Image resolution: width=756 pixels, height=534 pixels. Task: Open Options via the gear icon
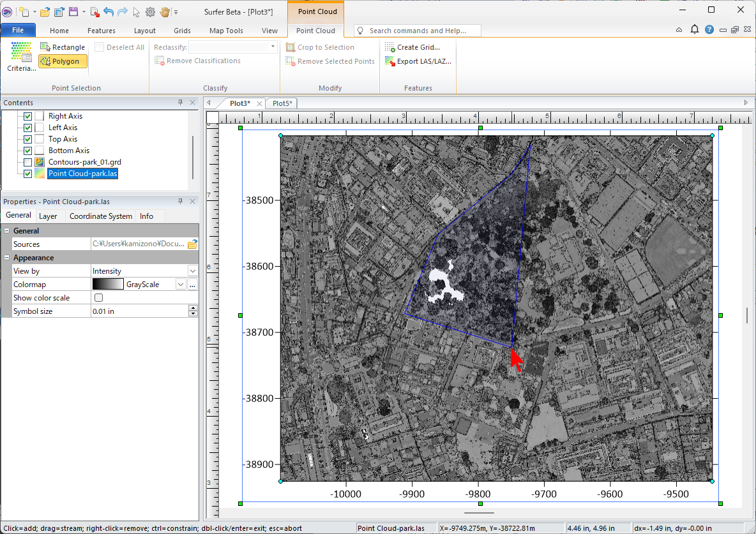click(x=151, y=11)
